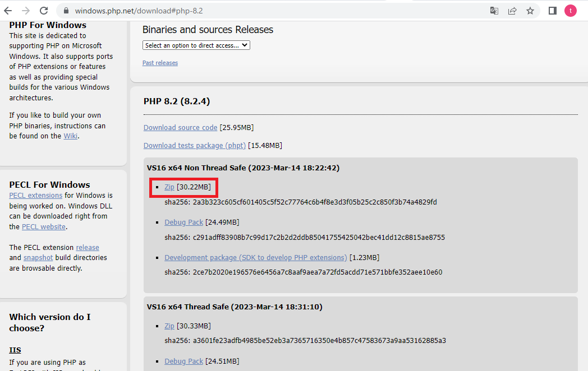Click the IIS heading in sidebar

[x=15, y=350]
